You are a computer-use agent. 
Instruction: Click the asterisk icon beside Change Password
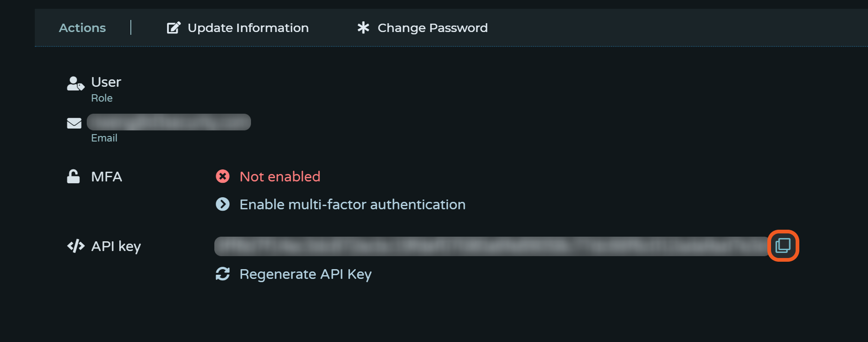[x=363, y=28]
